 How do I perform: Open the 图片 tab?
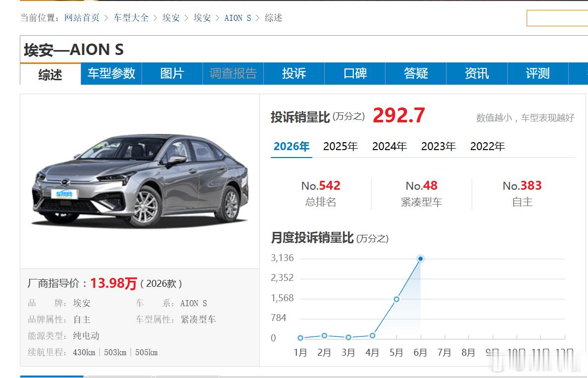[x=172, y=74]
